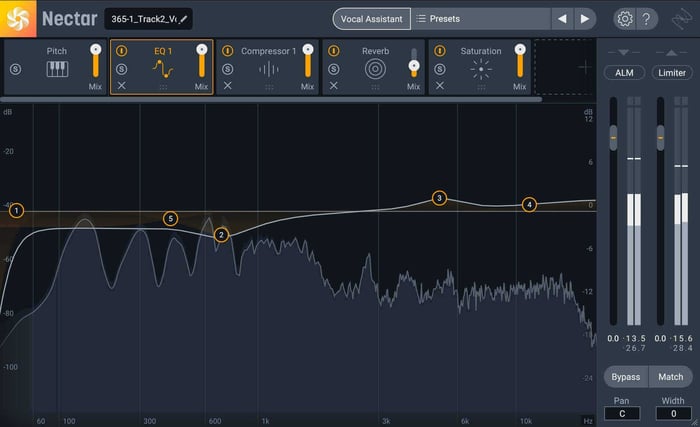Image resolution: width=700 pixels, height=427 pixels.
Task: Select EQ node 3
Action: point(439,198)
